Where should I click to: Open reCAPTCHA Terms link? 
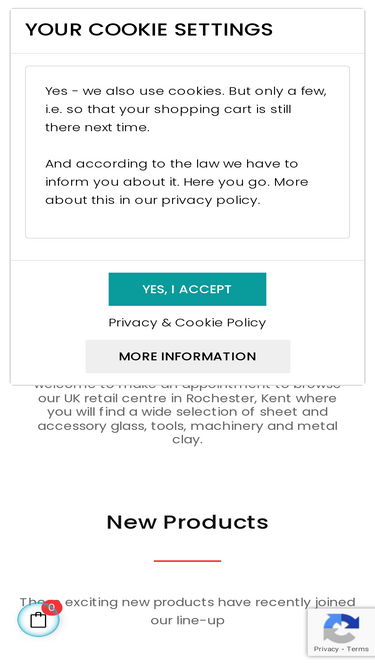pyautogui.click(x=358, y=649)
